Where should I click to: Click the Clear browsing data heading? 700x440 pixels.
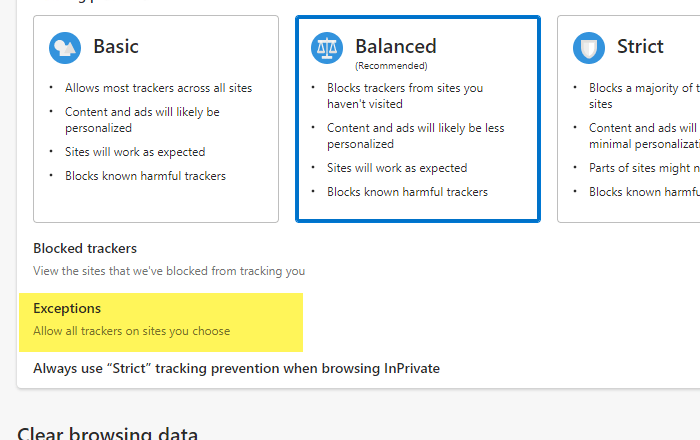coord(107,433)
